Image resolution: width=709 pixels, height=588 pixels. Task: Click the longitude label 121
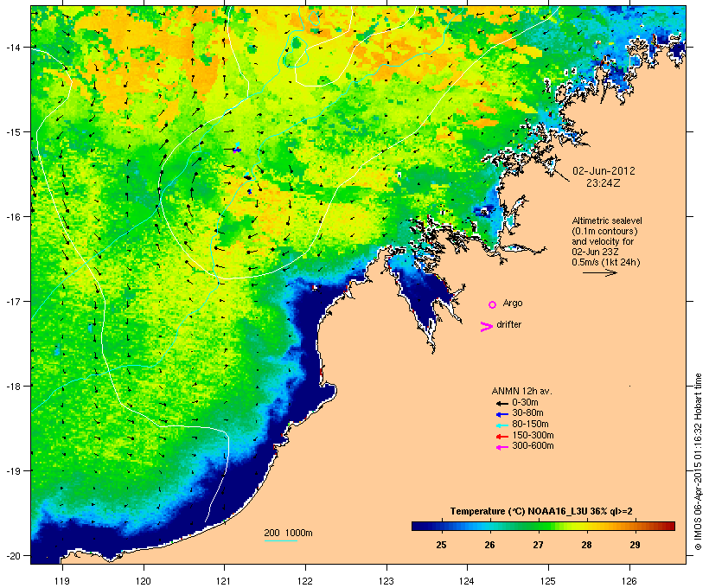tap(224, 581)
